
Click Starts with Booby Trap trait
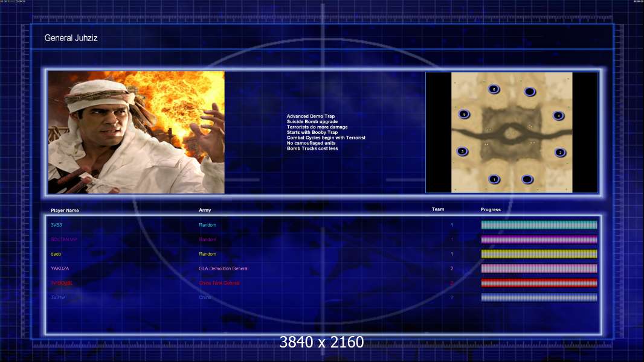(x=312, y=132)
